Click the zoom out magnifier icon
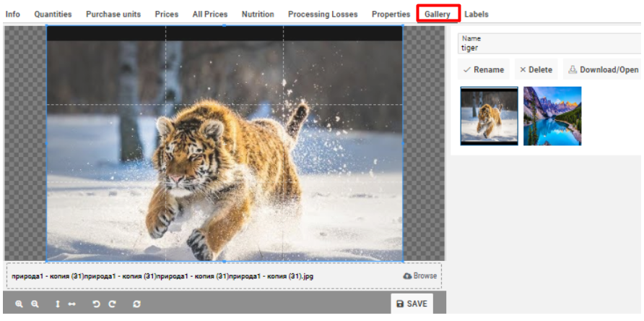The height and width of the screenshot is (321, 644). (34, 304)
